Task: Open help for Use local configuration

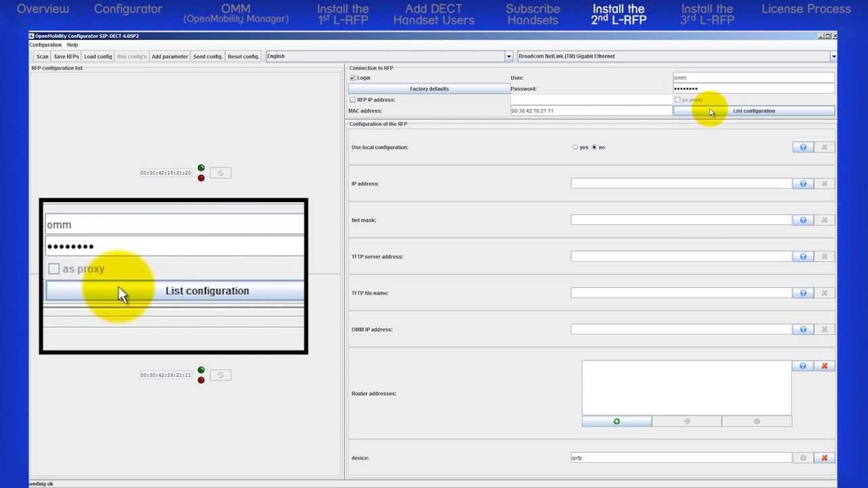Action: pos(803,147)
